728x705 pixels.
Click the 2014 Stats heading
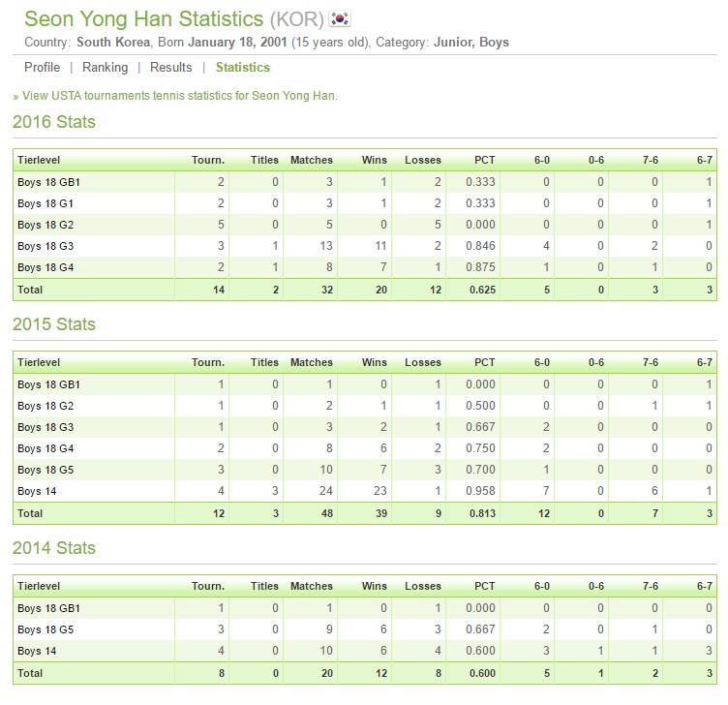(54, 548)
